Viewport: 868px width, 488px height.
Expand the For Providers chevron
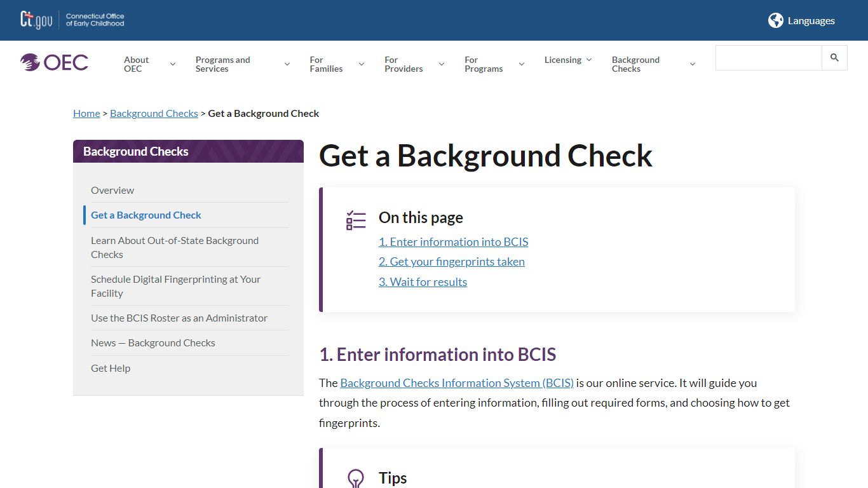[442, 64]
